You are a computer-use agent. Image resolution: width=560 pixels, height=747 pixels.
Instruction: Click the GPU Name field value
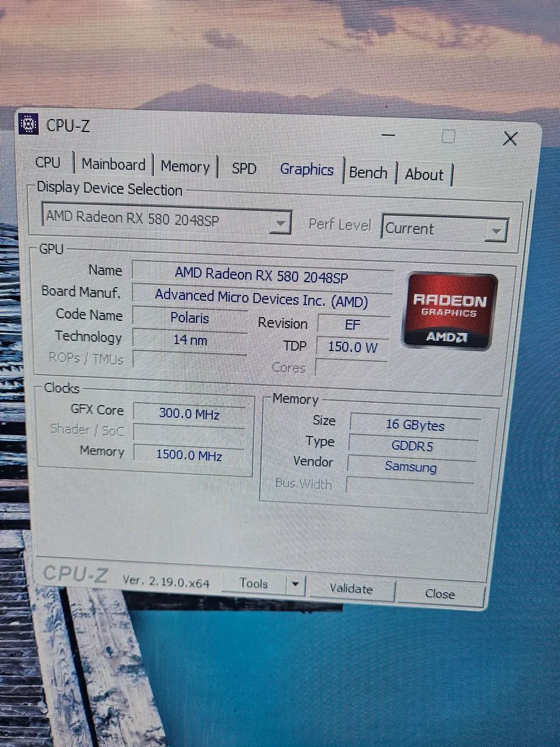pyautogui.click(x=262, y=274)
